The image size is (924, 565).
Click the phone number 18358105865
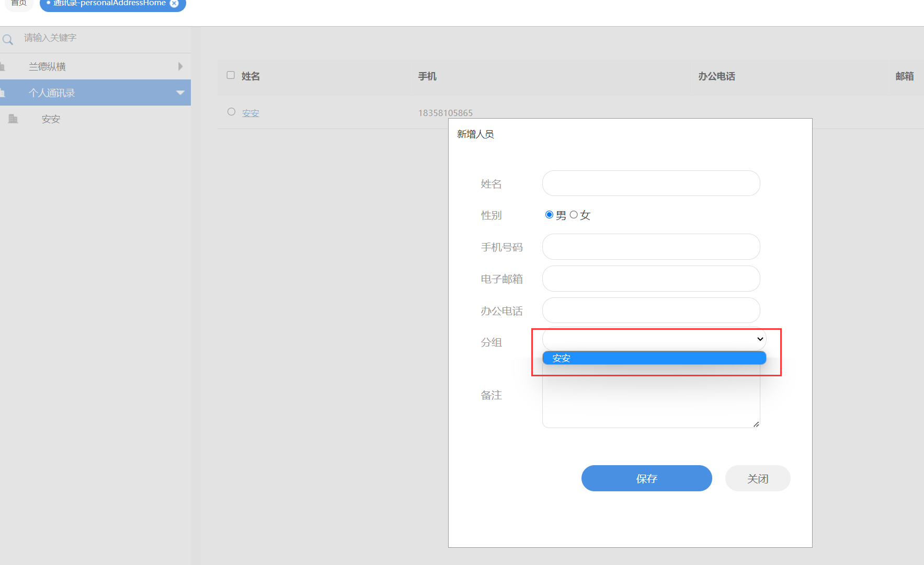(446, 113)
